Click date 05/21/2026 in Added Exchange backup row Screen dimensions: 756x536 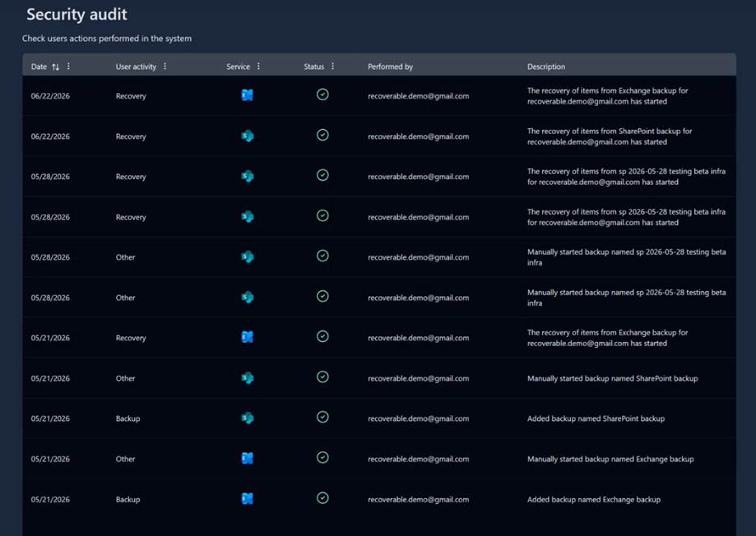(50, 499)
